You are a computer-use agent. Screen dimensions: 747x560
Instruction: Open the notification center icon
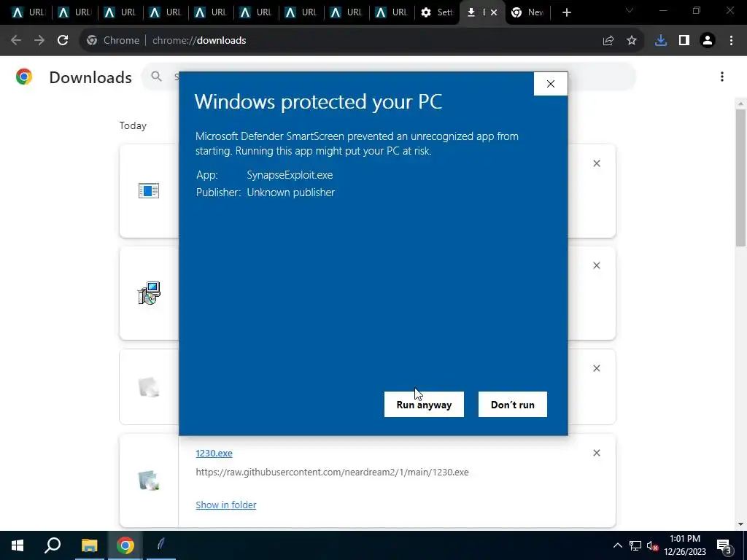pyautogui.click(x=724, y=545)
